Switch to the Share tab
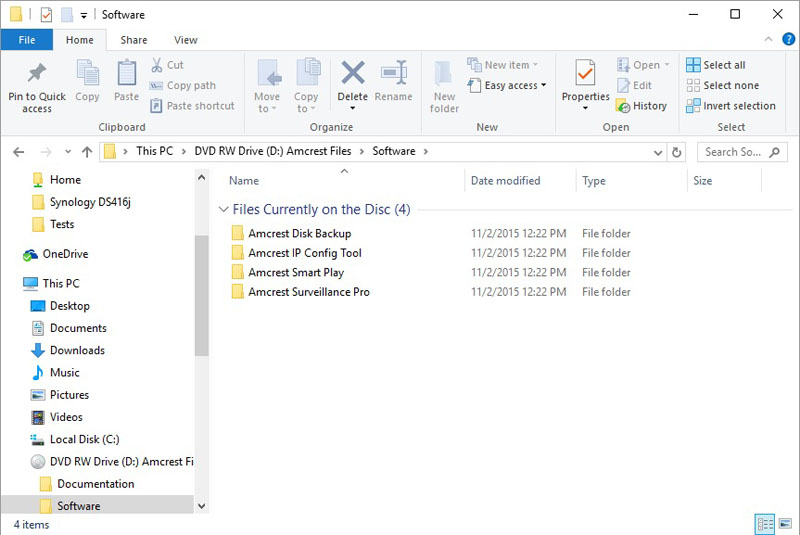The height and width of the screenshot is (535, 800). [134, 40]
